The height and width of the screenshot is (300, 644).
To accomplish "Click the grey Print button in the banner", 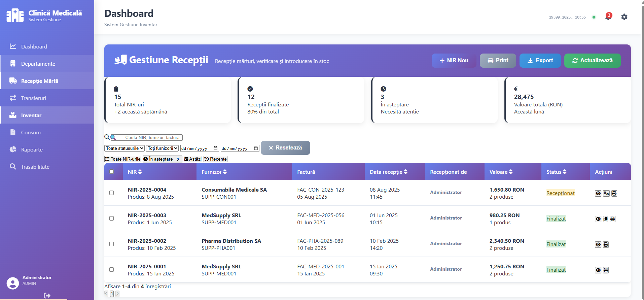I will click(498, 61).
